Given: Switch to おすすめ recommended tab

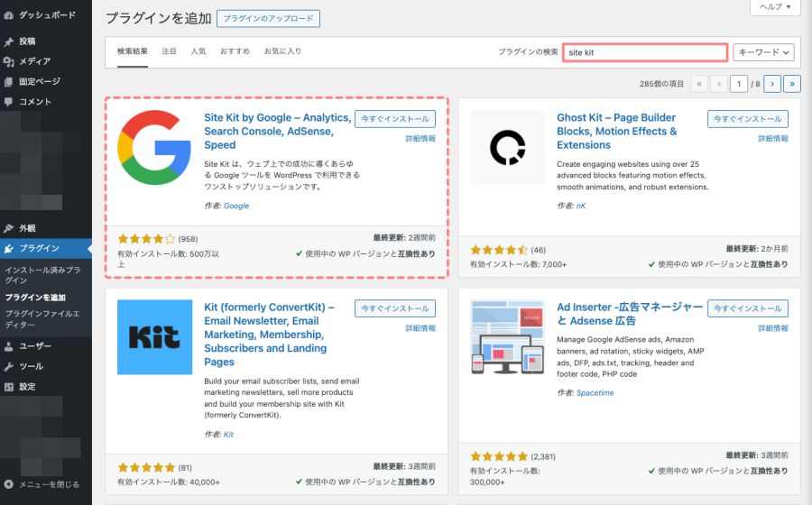Looking at the screenshot, I should 235,51.
